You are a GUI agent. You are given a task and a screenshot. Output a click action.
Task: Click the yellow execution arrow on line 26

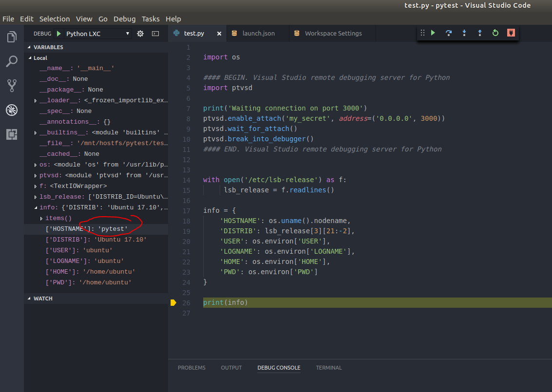tap(173, 302)
